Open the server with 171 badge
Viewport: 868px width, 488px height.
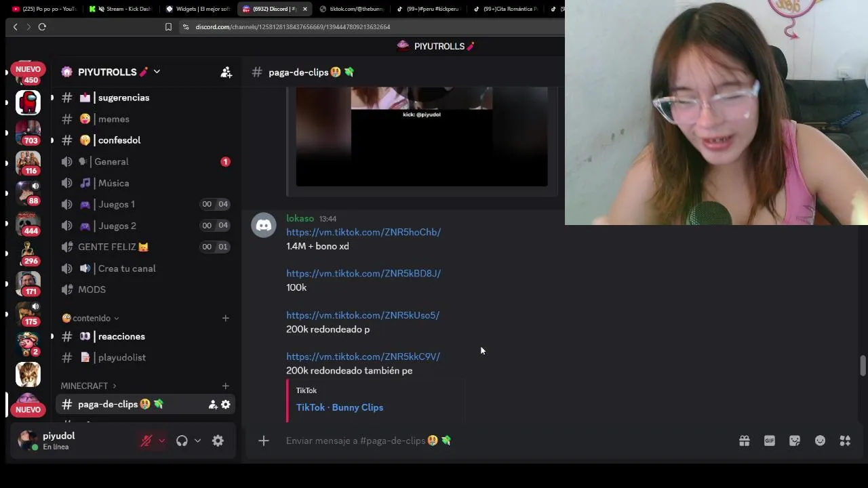(28, 283)
